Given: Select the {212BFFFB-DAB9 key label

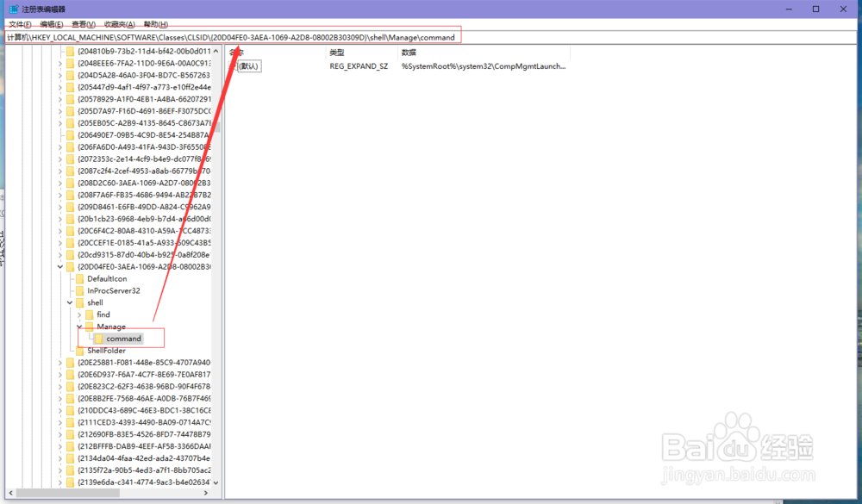Looking at the screenshot, I should click(144, 446).
